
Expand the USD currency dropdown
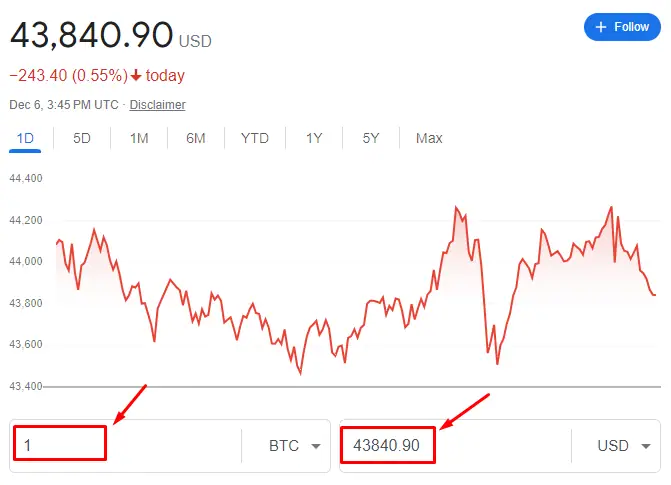(x=624, y=446)
